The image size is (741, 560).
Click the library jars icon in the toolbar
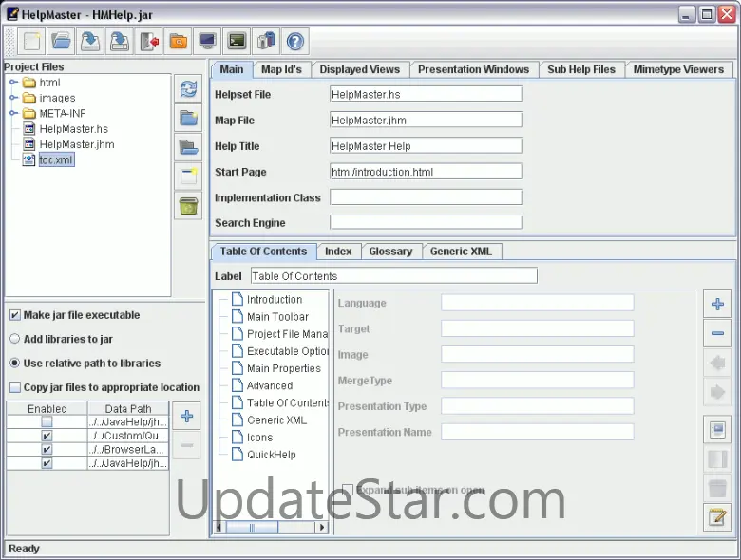click(266, 41)
